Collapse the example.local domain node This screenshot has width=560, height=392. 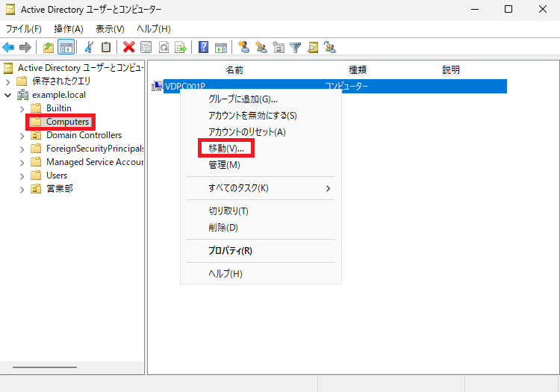click(8, 95)
